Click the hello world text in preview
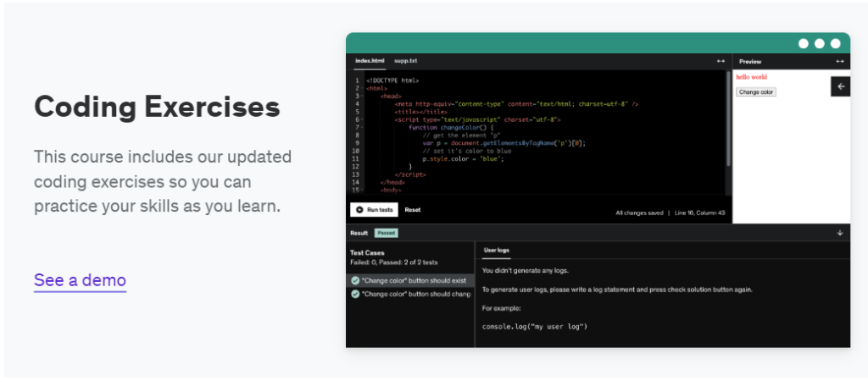Viewport: 868px width, 381px height. click(x=751, y=77)
